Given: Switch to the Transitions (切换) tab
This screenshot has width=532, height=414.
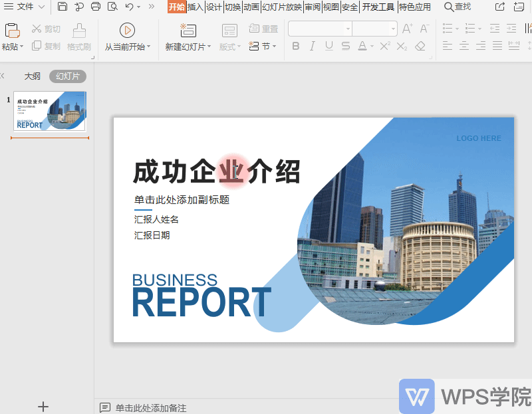Looking at the screenshot, I should [233, 7].
